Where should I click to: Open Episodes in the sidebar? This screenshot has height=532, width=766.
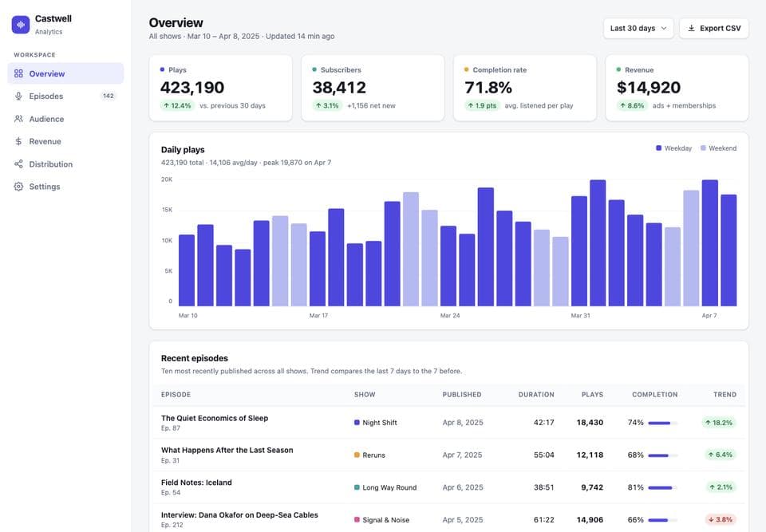pos(65,97)
